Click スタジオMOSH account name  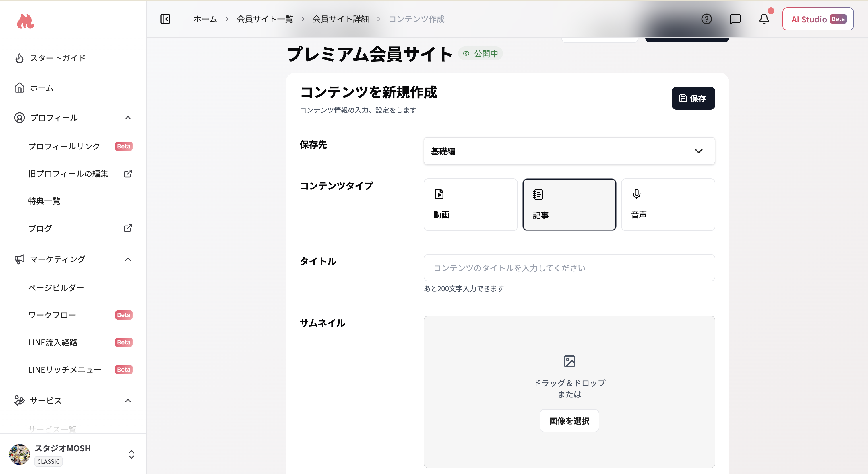(63, 448)
